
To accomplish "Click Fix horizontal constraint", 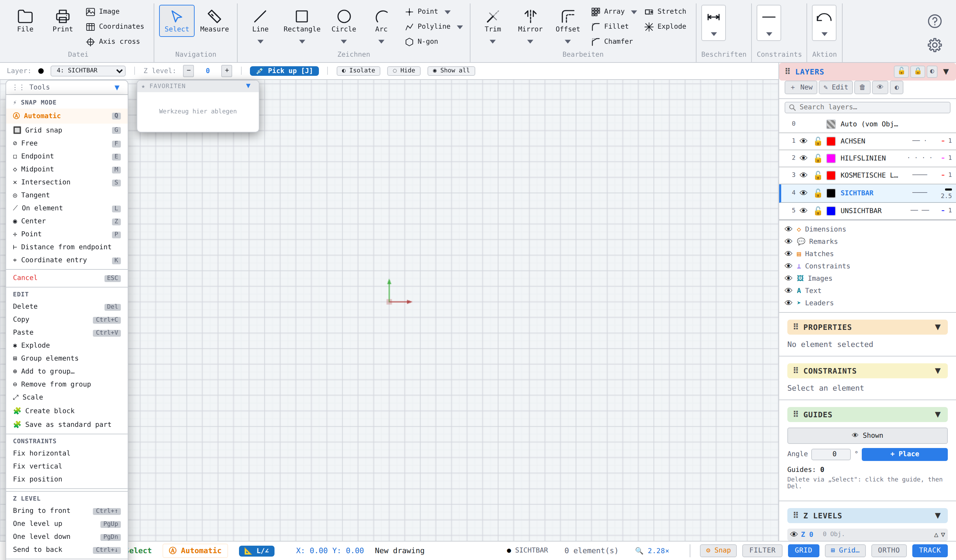I will [67, 453].
